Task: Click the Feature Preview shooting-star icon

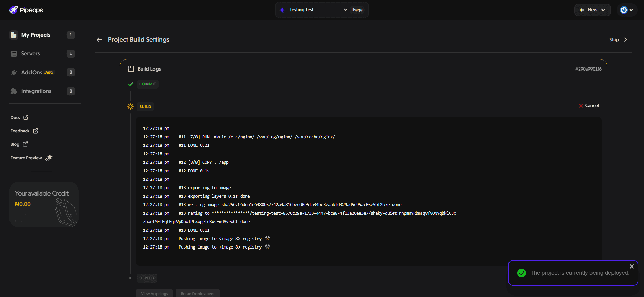Action: (49, 158)
